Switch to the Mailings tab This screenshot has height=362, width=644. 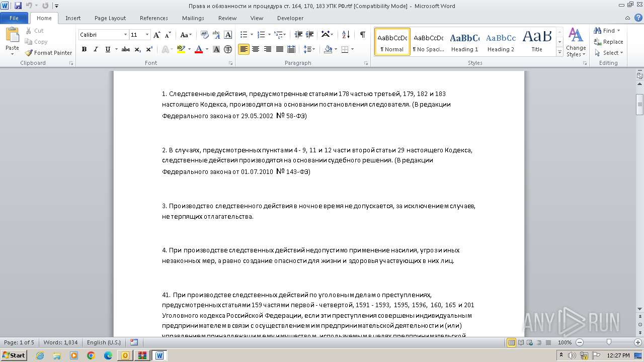tap(193, 18)
